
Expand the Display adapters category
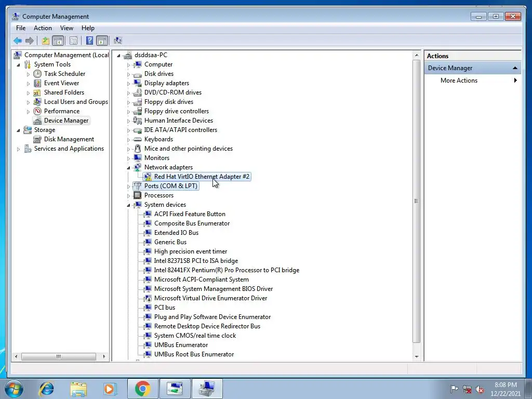[128, 84]
